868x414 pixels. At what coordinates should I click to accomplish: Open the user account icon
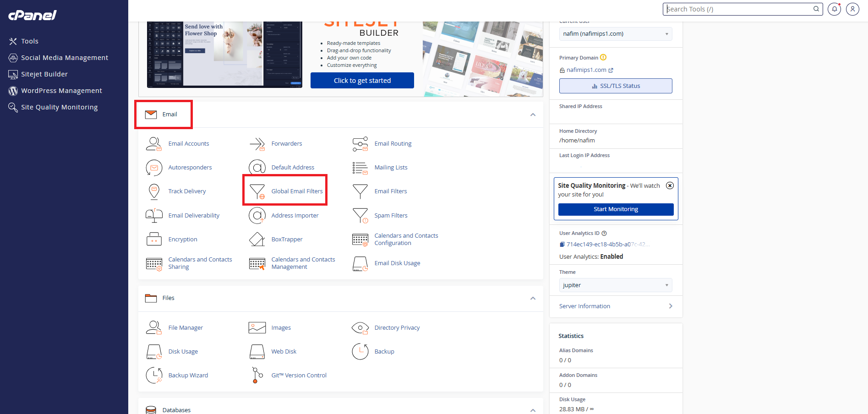(852, 9)
